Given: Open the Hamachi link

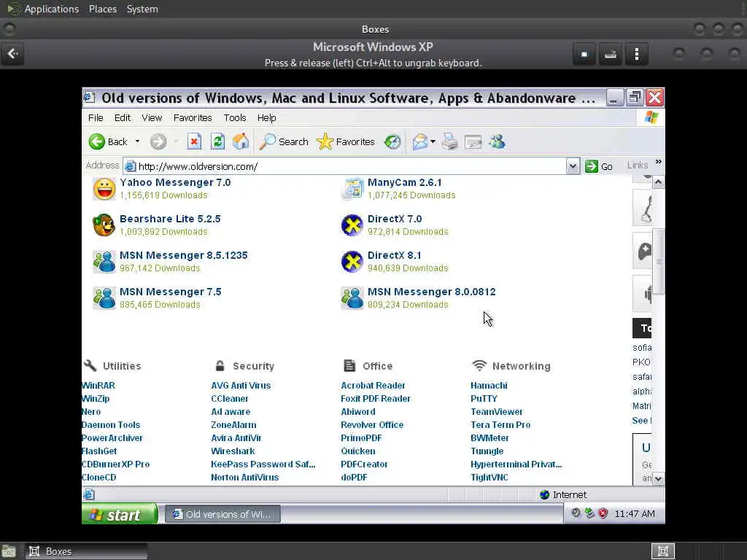Looking at the screenshot, I should (x=489, y=385).
